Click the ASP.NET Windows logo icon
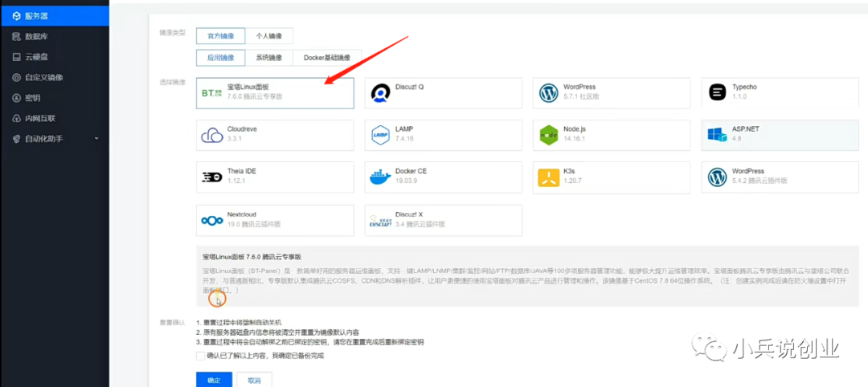This screenshot has height=387, width=868. pyautogui.click(x=717, y=136)
